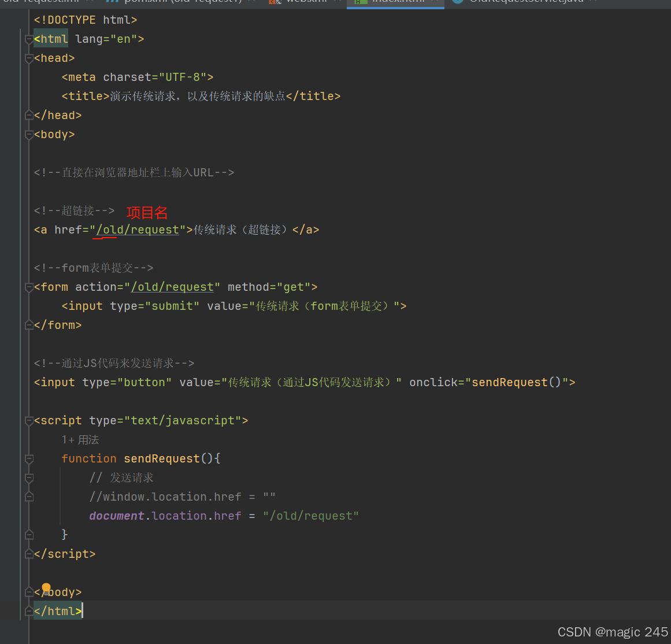Click the XML file icon on web.xml tab

[275, 2]
